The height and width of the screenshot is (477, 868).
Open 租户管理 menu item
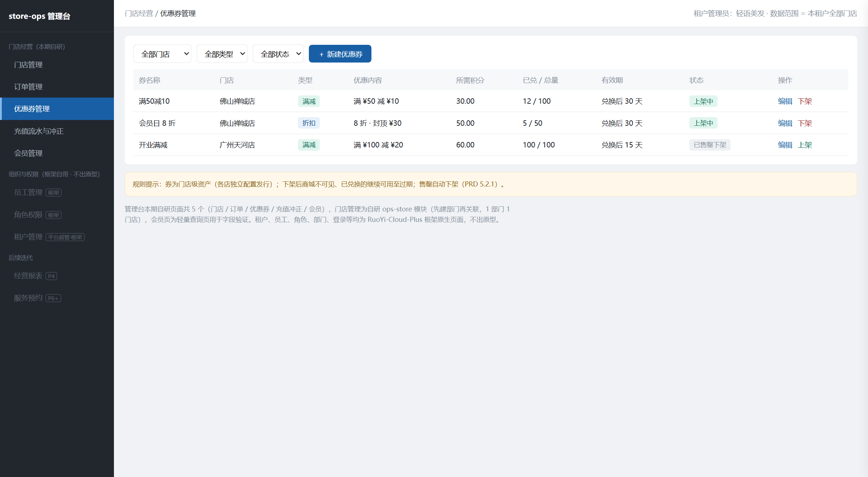point(57,237)
